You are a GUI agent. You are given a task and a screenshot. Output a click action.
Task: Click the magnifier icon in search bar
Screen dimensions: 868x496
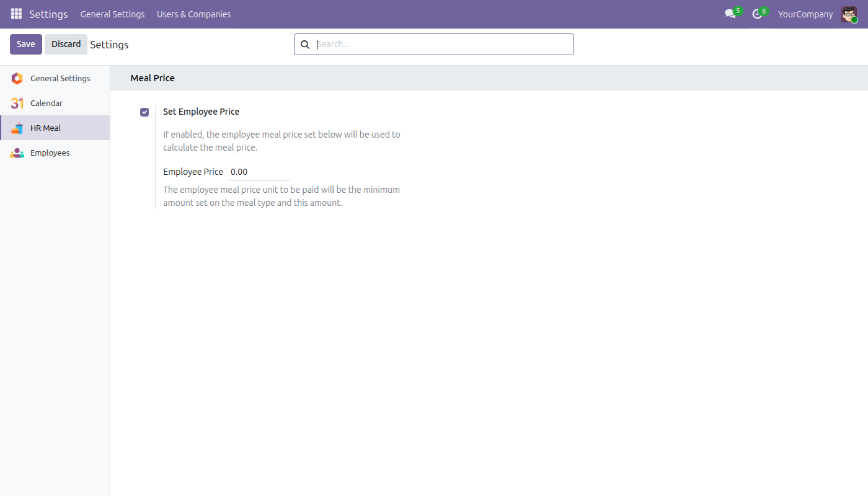305,45
